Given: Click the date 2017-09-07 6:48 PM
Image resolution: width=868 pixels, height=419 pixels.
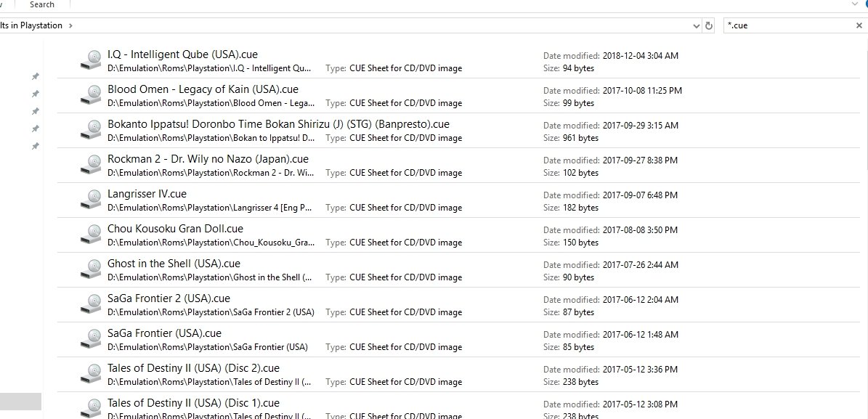Looking at the screenshot, I should (641, 195).
